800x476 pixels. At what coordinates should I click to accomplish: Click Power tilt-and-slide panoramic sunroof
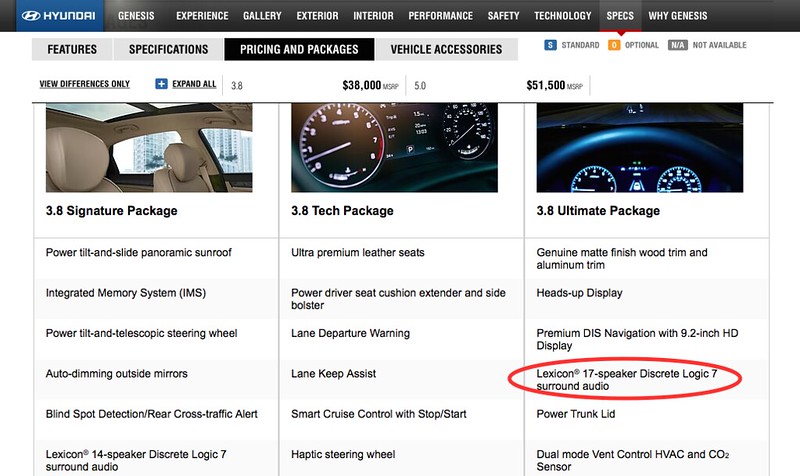point(139,253)
